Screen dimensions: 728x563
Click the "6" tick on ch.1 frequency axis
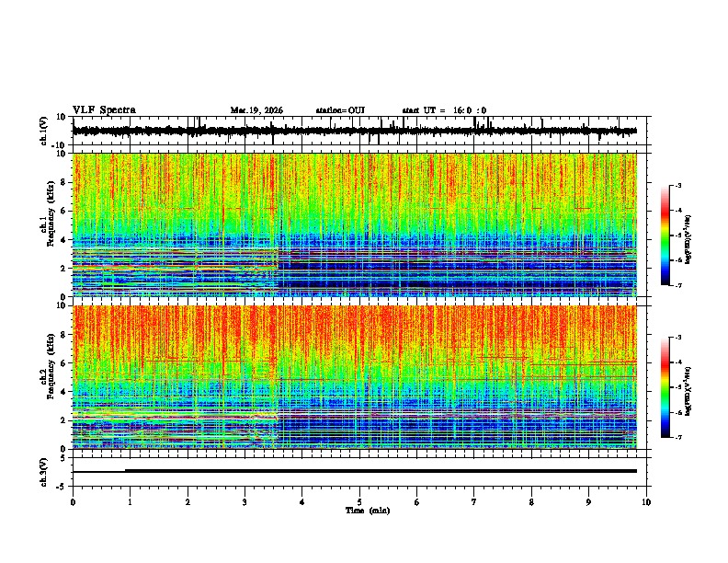click(x=64, y=211)
